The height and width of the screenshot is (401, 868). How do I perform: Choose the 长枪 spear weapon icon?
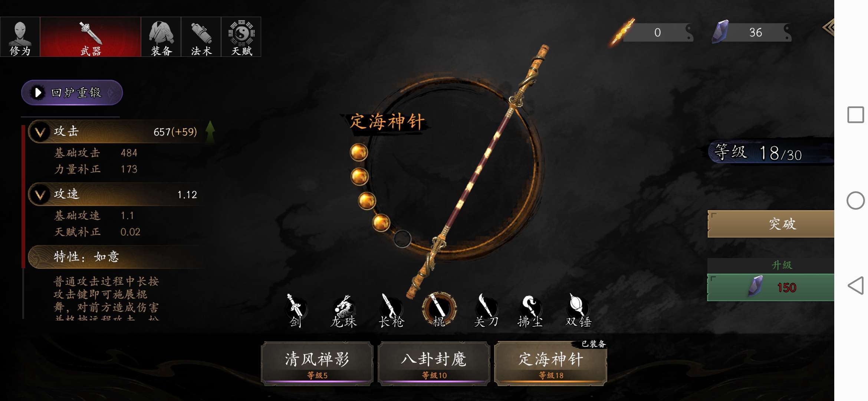click(x=391, y=311)
